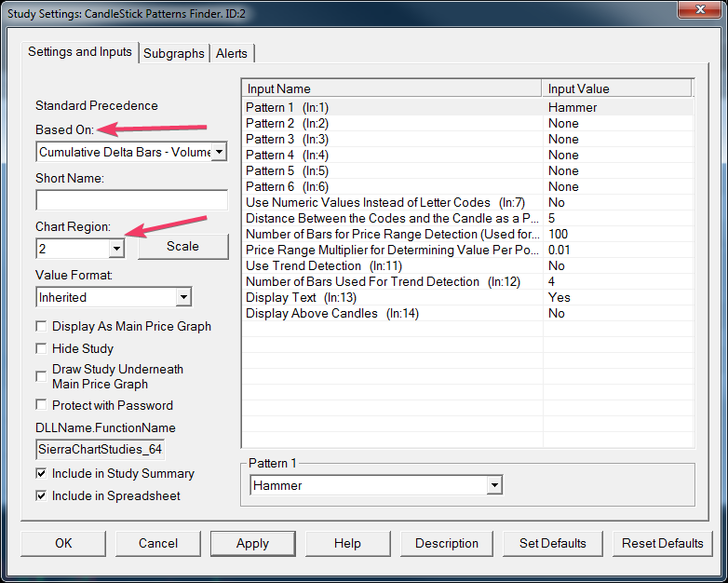The width and height of the screenshot is (728, 583).
Task: Click the None value for Pattern 6
Action: coord(563,186)
